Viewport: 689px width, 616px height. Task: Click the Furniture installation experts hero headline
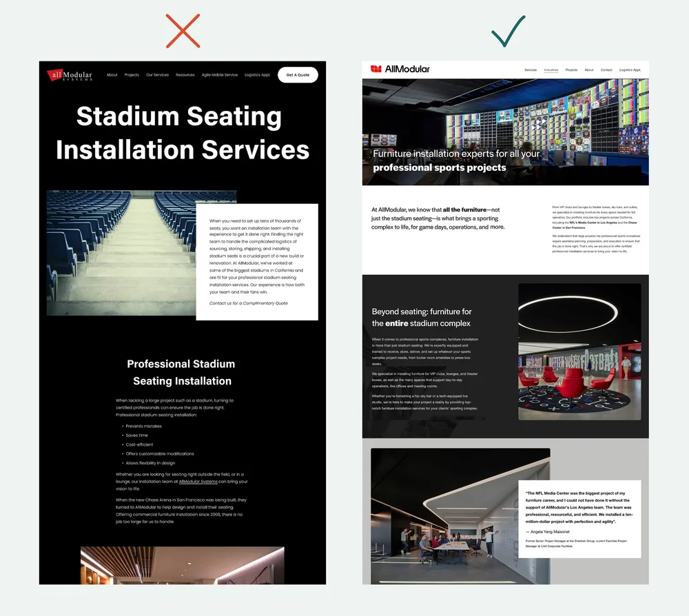[x=456, y=161]
